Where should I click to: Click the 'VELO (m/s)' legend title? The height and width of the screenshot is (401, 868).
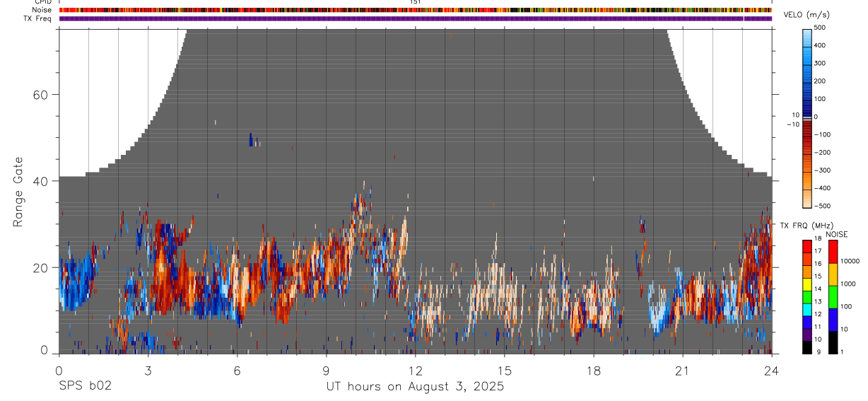(x=808, y=15)
